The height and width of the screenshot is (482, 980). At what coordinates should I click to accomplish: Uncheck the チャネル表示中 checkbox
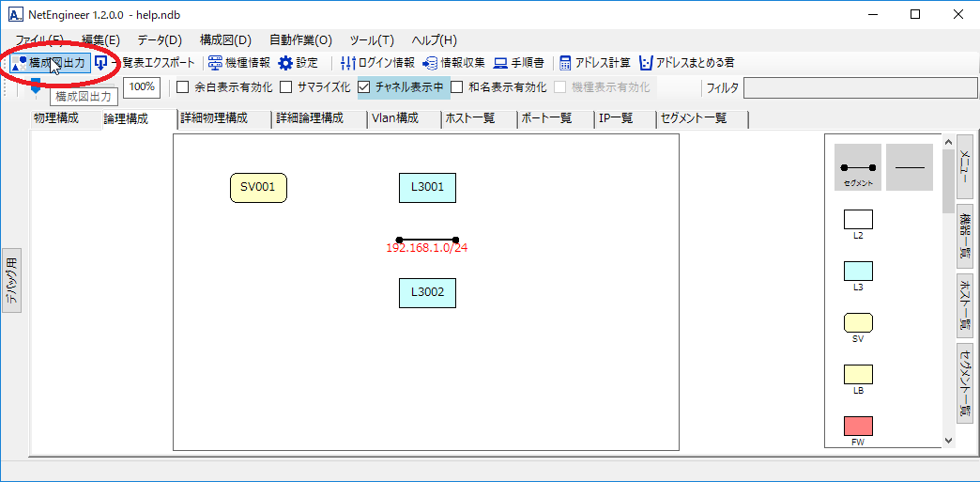tap(364, 87)
